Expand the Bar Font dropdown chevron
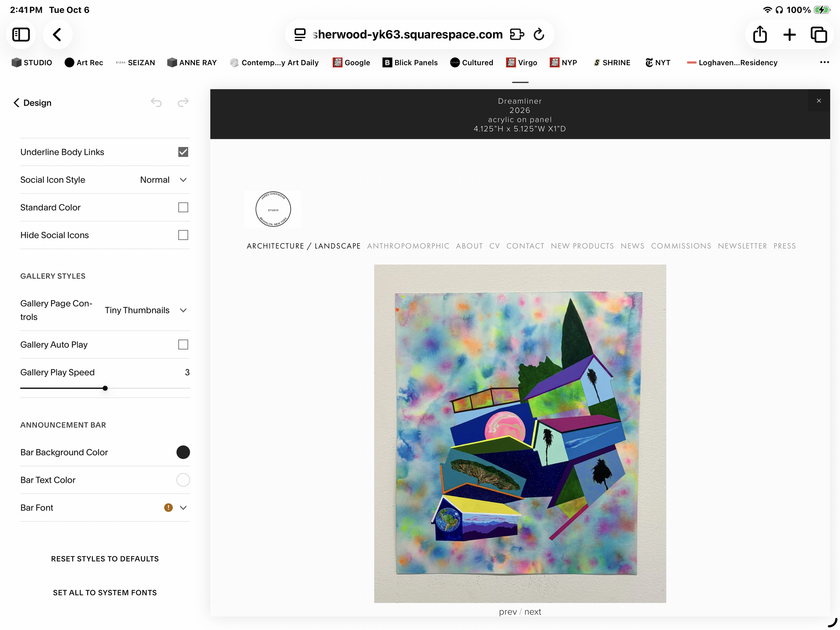This screenshot has width=840, height=630. click(x=183, y=508)
